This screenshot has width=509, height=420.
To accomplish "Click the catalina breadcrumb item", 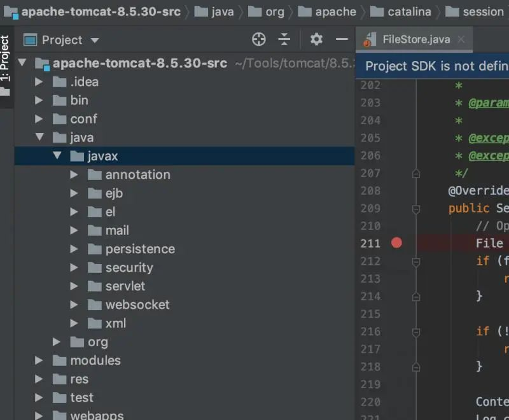I will point(401,12).
